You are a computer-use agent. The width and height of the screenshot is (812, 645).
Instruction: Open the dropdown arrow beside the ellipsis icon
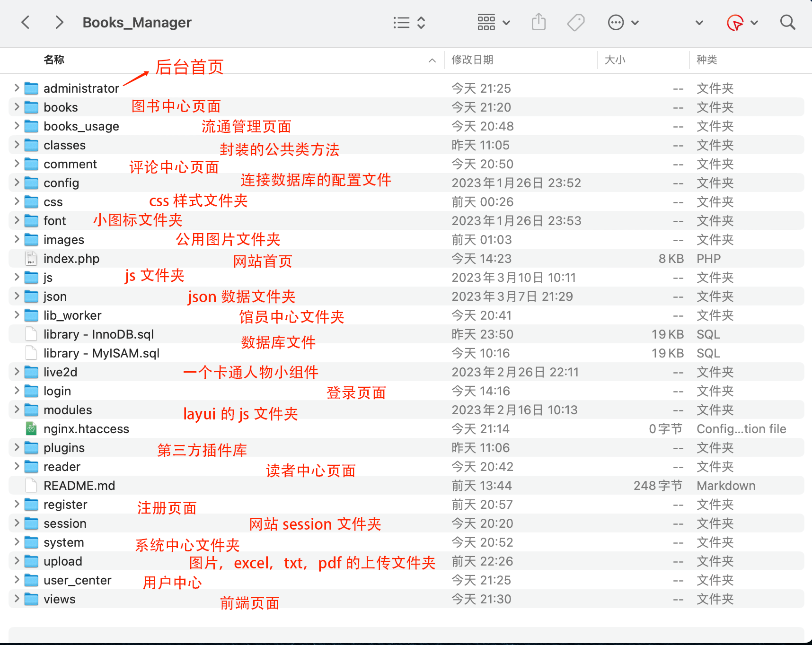[x=635, y=22]
